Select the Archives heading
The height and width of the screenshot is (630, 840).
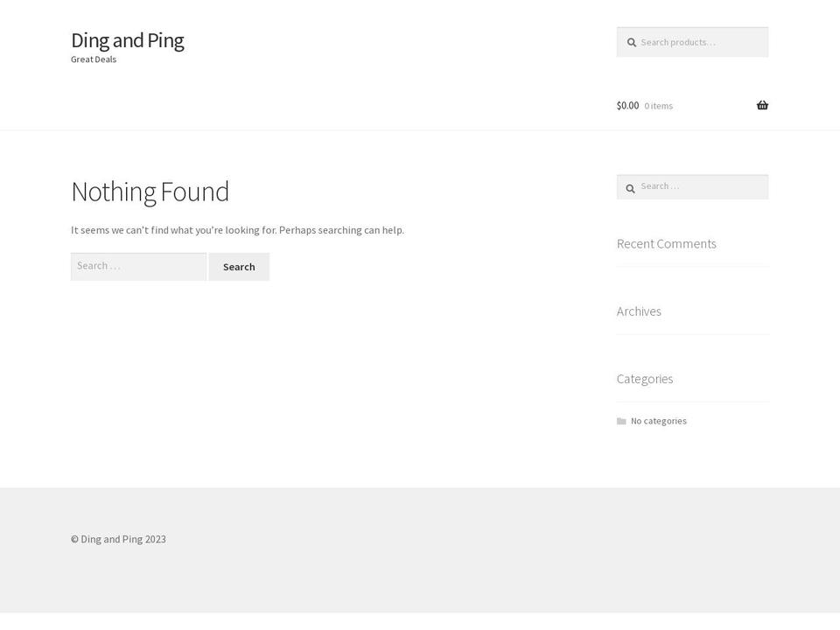(x=639, y=311)
